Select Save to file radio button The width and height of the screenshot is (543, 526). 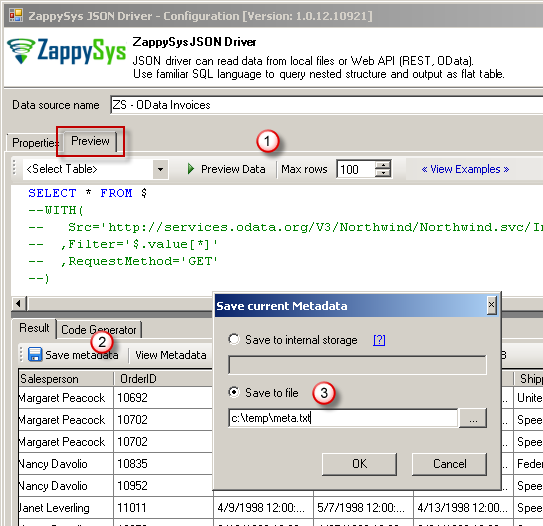click(x=234, y=392)
